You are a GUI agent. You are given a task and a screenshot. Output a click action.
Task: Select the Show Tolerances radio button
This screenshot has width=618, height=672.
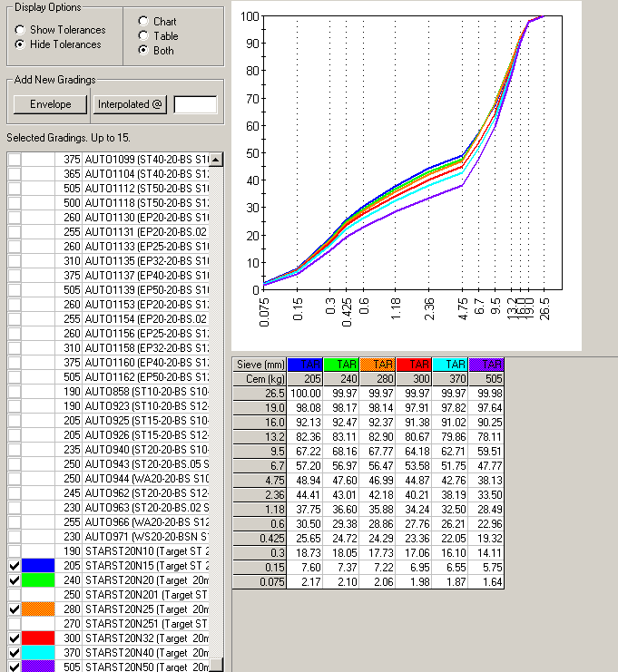[20, 30]
